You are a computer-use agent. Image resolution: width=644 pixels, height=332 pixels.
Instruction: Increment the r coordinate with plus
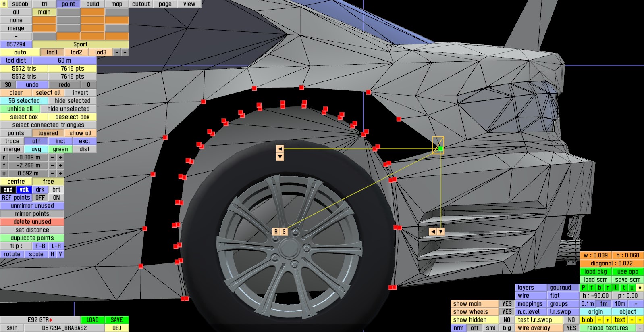point(60,157)
